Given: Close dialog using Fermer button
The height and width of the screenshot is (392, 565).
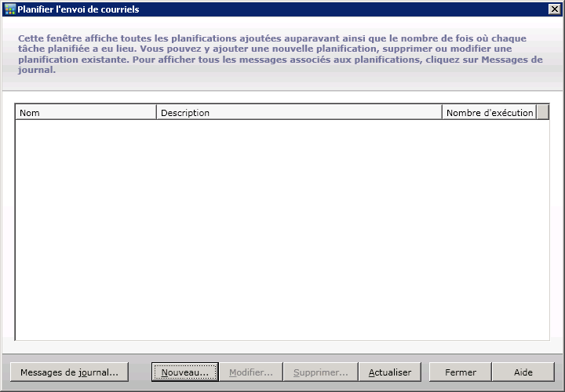Looking at the screenshot, I should 461,372.
